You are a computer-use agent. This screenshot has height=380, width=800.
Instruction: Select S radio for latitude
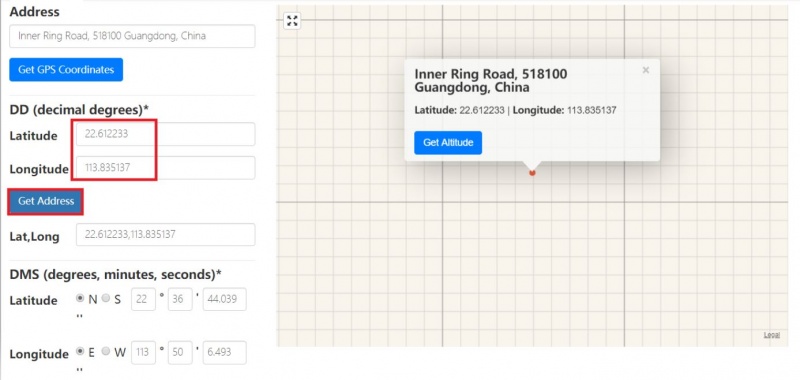point(106,298)
